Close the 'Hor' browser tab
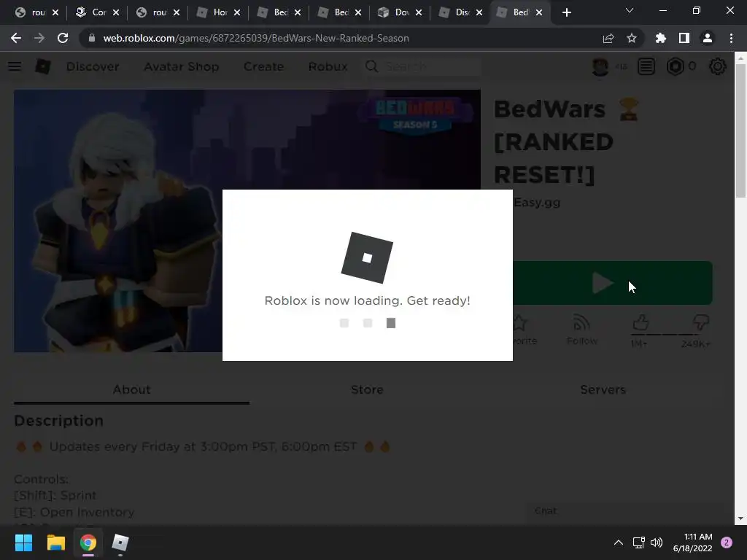Screen dimensions: 747x560 [x=237, y=12]
